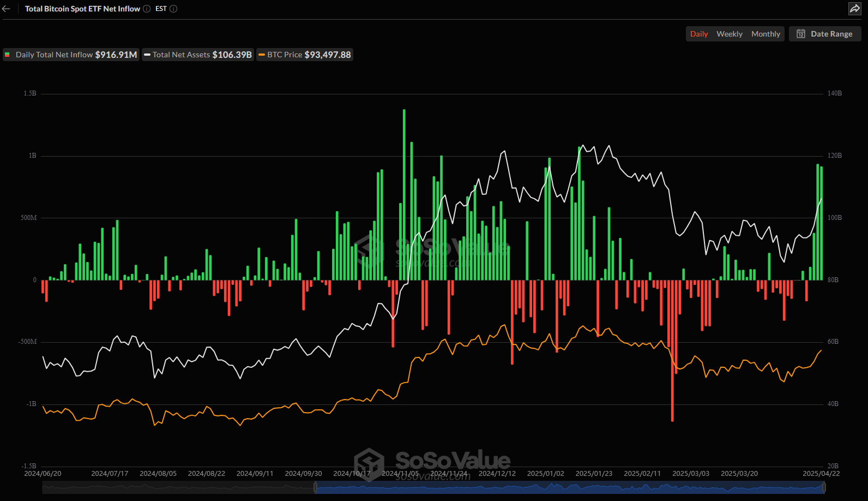Switch to the Daily view tab
The image size is (868, 501).
point(698,34)
